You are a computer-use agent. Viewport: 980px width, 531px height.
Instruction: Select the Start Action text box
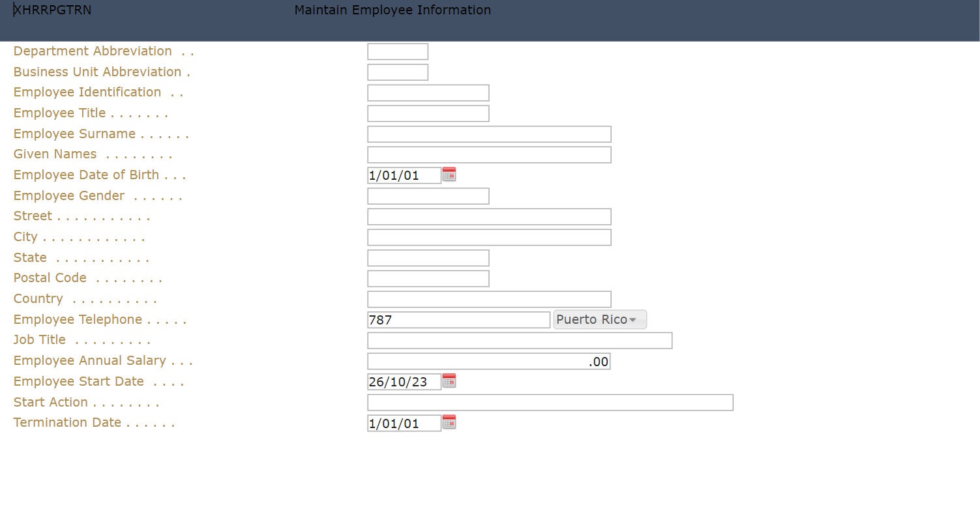(x=550, y=403)
